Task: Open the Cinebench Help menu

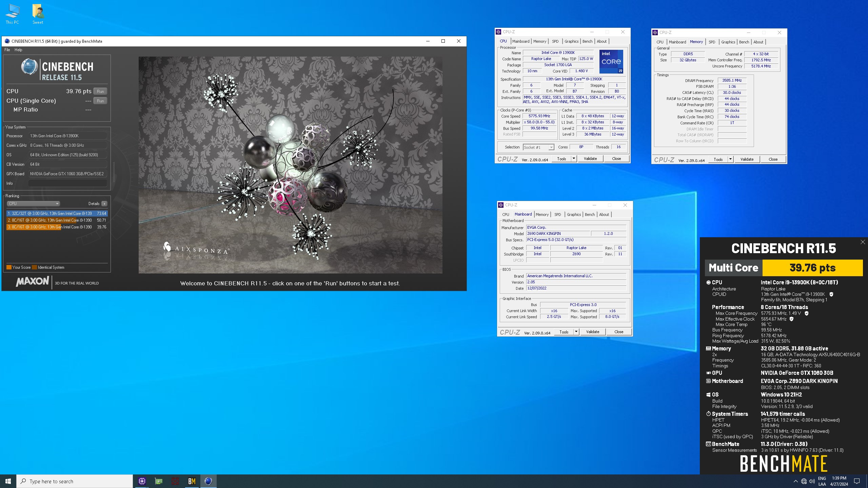Action: (x=18, y=50)
